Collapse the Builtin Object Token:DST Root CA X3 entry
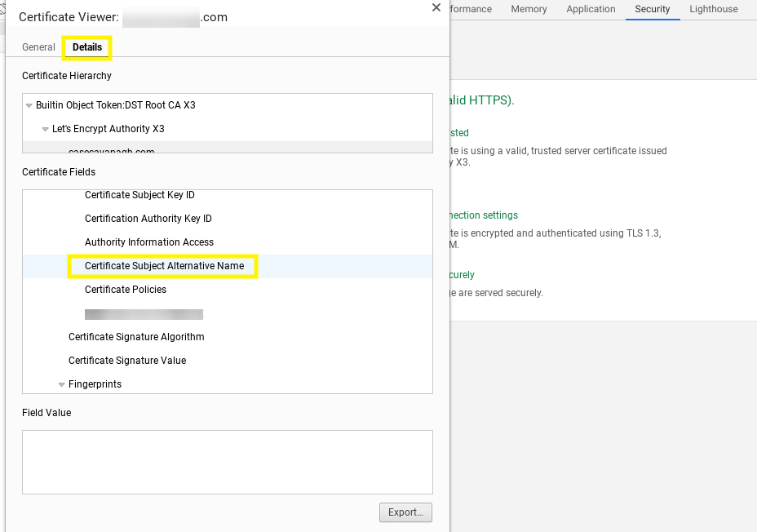The image size is (757, 532). (28, 104)
